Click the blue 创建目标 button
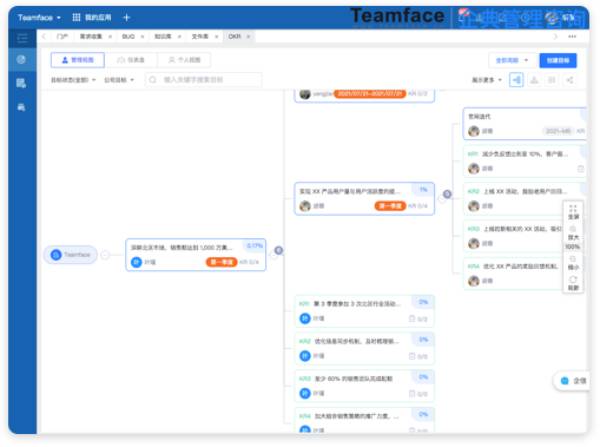This screenshot has width=600, height=447. (557, 60)
